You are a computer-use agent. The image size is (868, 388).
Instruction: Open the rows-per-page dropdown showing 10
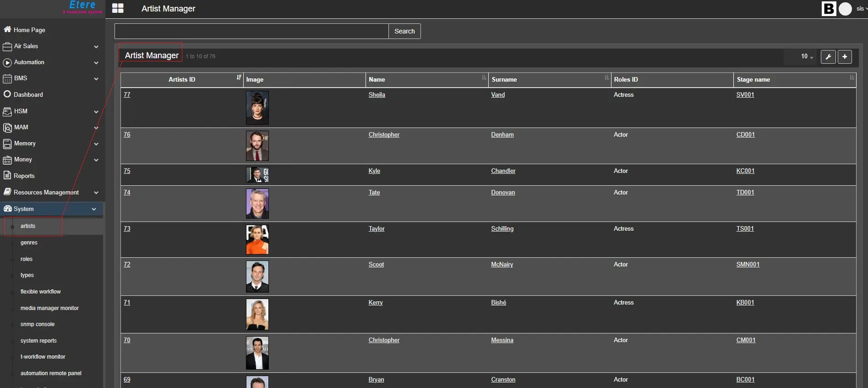[807, 56]
